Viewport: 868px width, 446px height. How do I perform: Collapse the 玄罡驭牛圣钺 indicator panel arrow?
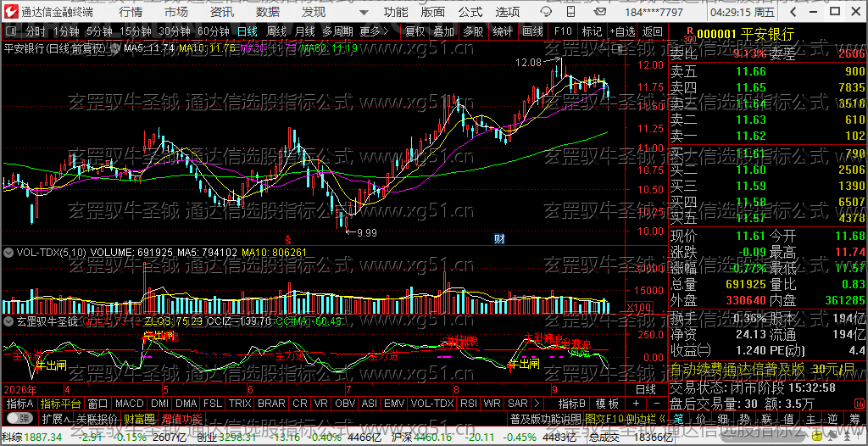coord(8,321)
